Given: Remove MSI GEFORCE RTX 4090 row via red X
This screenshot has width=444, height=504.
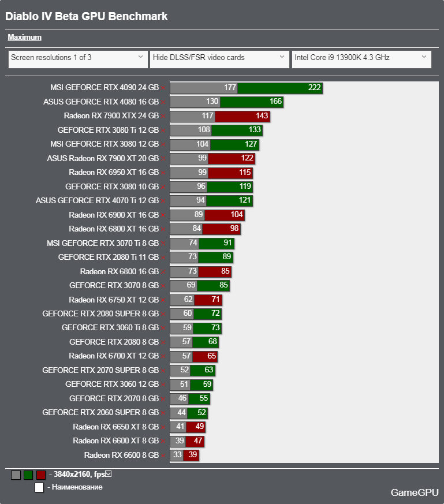Looking at the screenshot, I should [x=163, y=88].
